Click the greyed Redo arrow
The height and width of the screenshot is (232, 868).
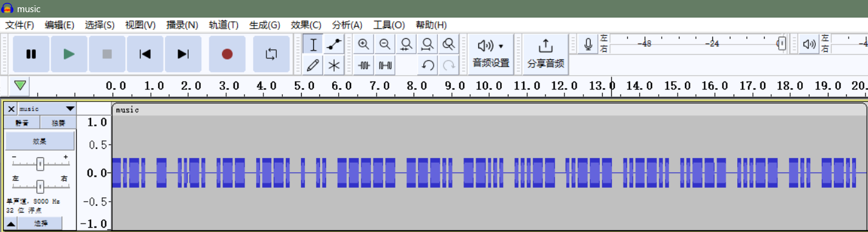[449, 64]
